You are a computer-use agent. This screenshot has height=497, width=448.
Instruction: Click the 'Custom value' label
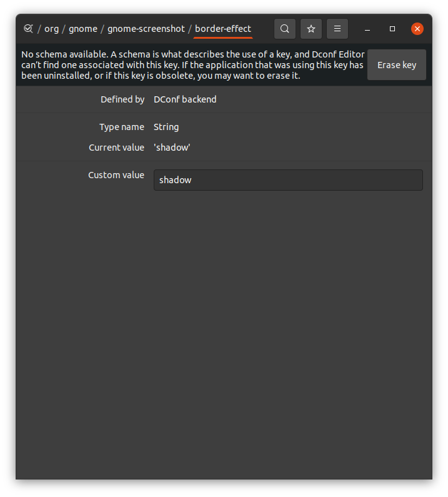tap(116, 175)
